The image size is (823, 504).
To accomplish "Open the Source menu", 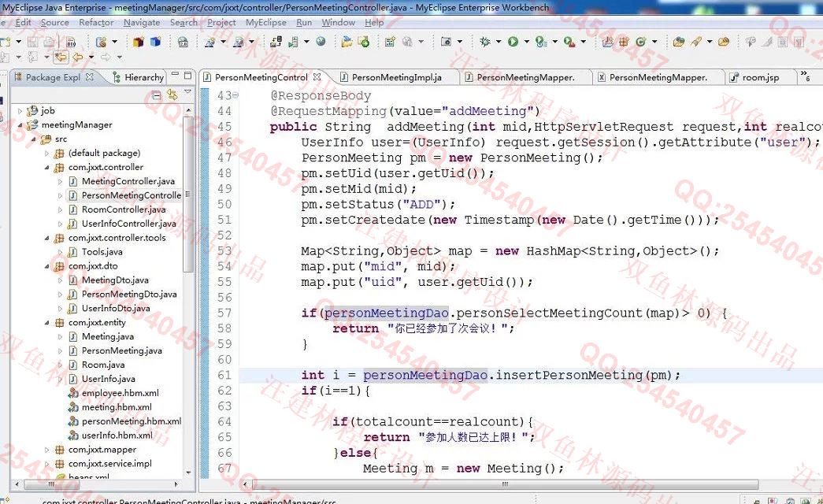I will click(x=54, y=23).
